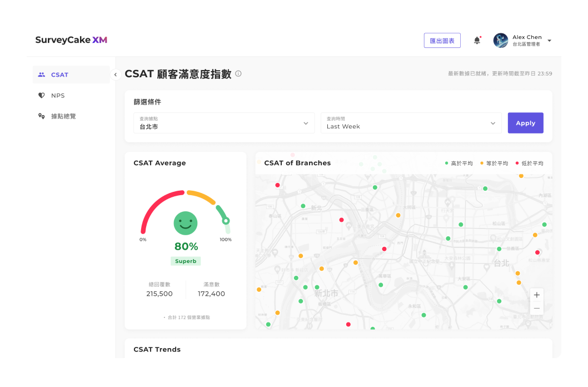Viewport: 588px width, 387px height.
Task: Click the info icon beside CSAT title
Action: (x=238, y=73)
